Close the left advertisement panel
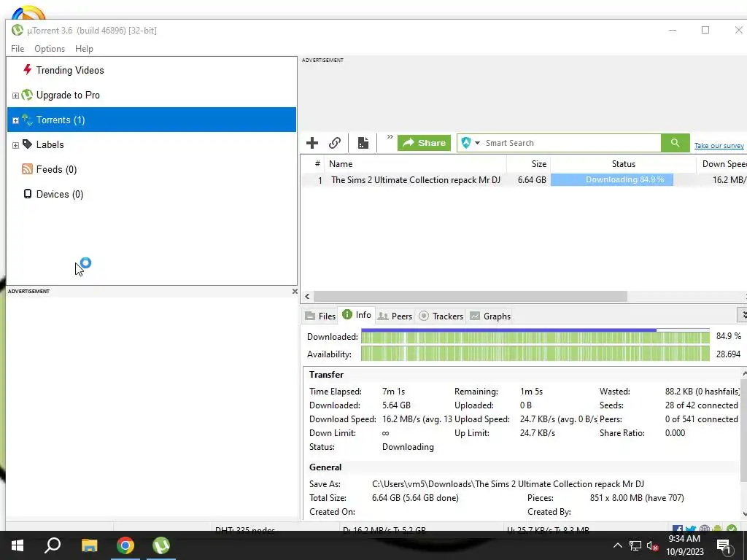The image size is (747, 560). [x=295, y=292]
